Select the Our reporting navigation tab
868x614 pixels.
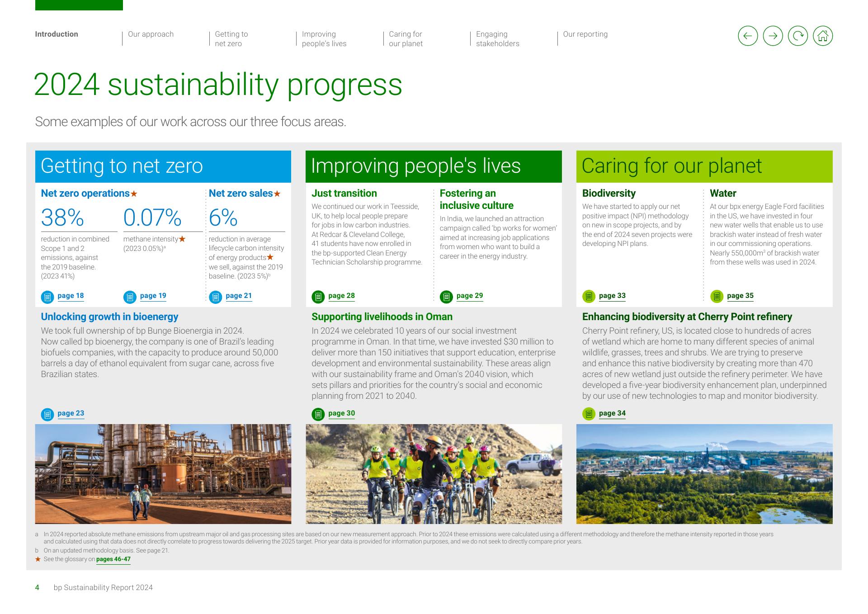tap(585, 34)
